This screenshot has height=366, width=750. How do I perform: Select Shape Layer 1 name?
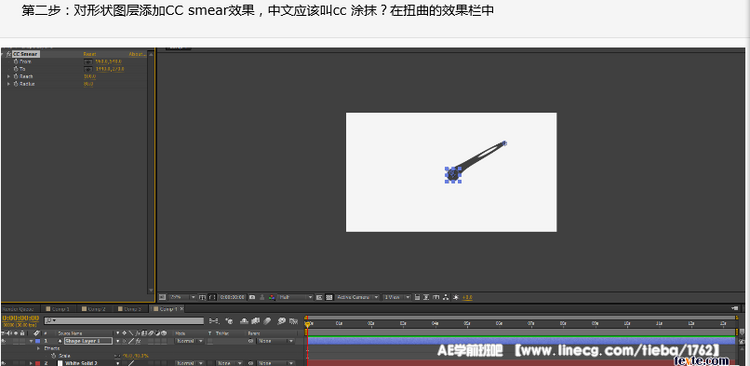[x=88, y=341]
